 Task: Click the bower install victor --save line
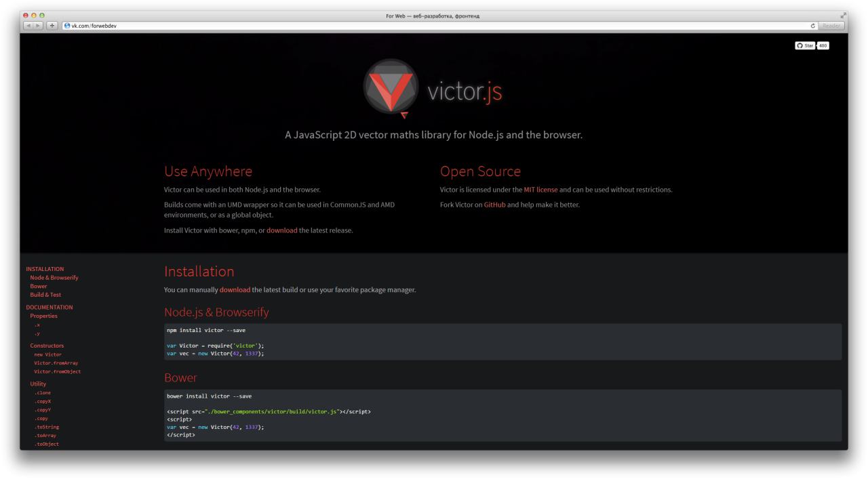tap(209, 396)
